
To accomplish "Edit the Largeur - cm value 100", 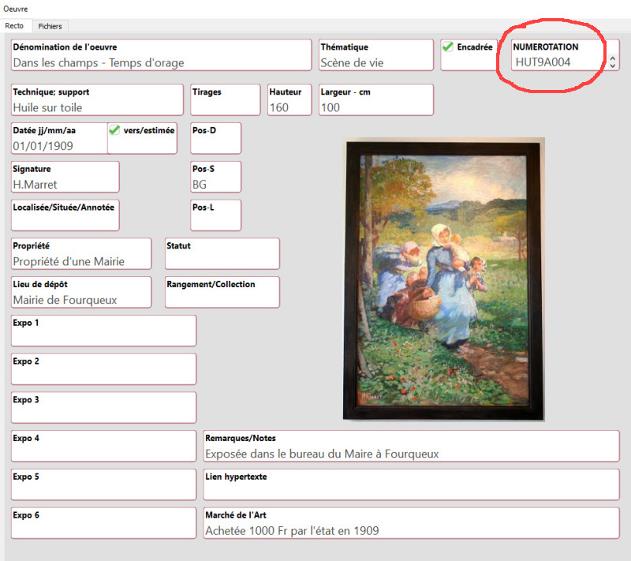I will tap(376, 100).
